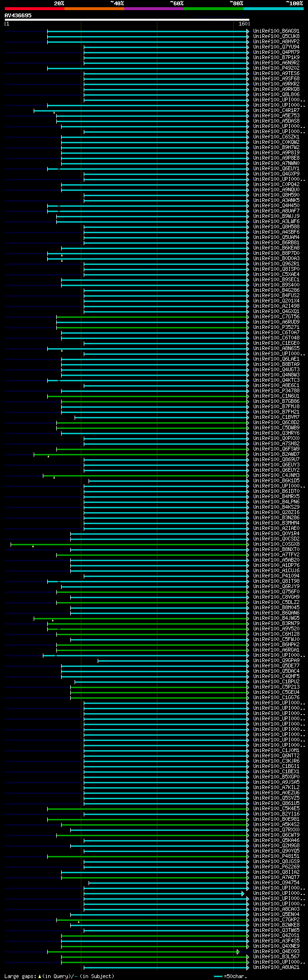Select label UniRef100_A8N6S5

tap(276, 349)
